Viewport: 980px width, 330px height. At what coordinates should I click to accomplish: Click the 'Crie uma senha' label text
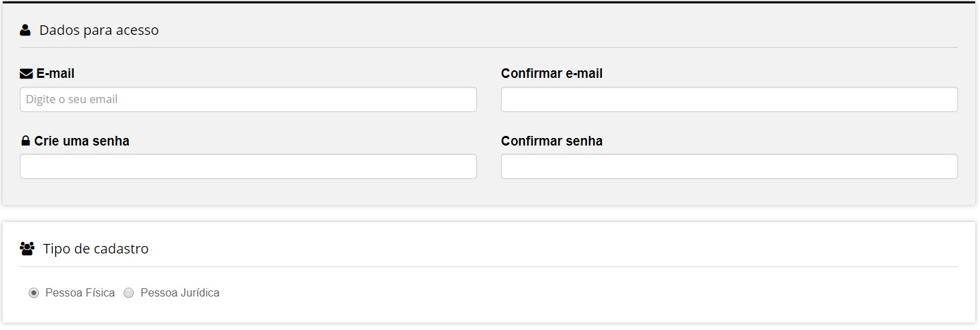[x=82, y=141]
